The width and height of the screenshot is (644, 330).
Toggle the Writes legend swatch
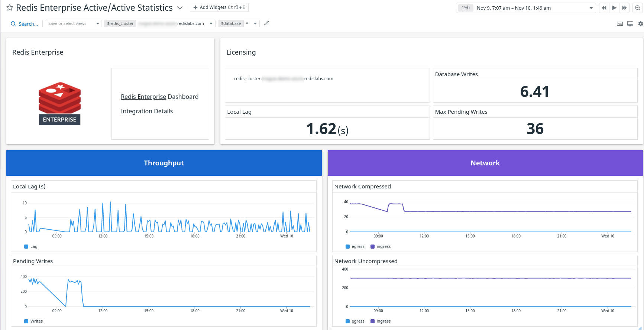(x=26, y=321)
